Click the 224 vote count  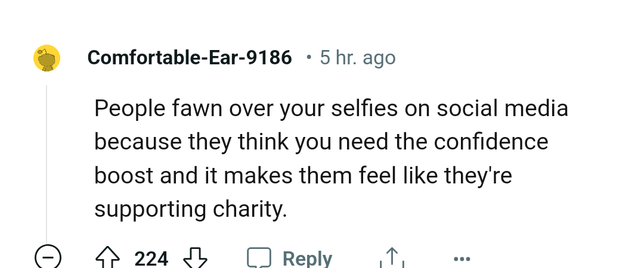(151, 259)
